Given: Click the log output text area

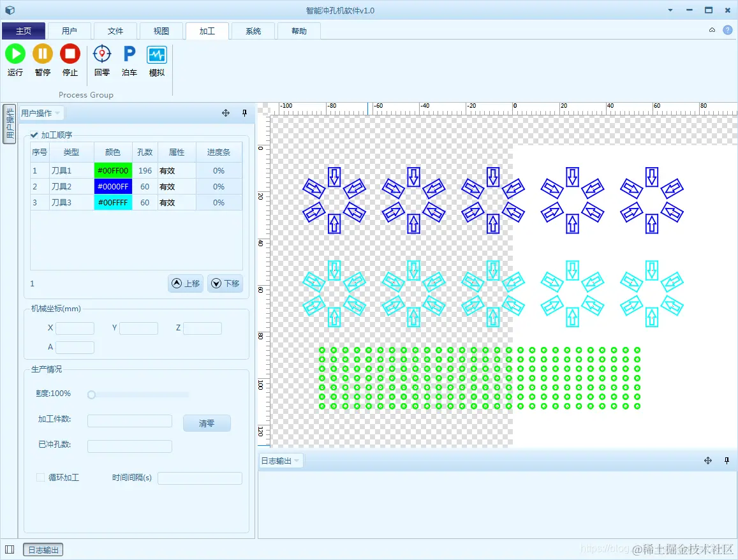Looking at the screenshot, I should 498,505.
